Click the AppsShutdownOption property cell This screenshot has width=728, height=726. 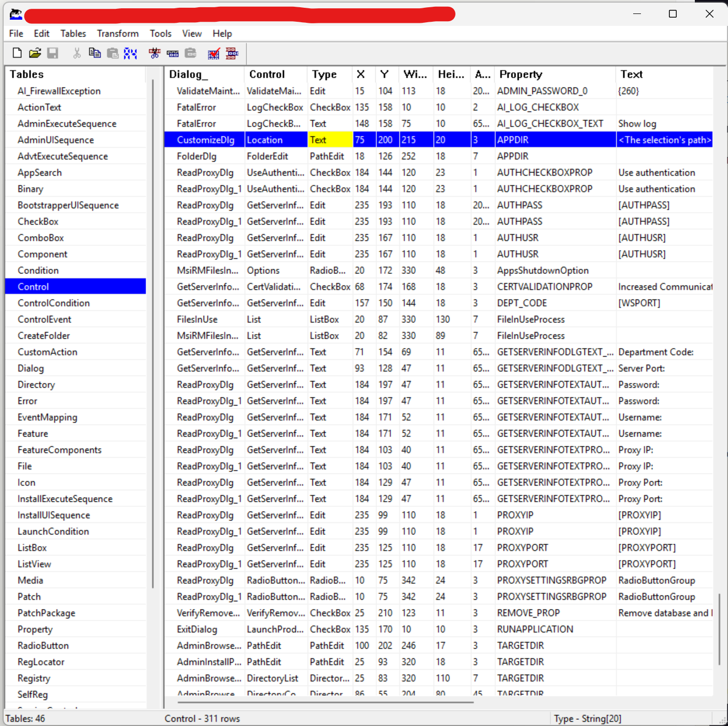tap(555, 270)
